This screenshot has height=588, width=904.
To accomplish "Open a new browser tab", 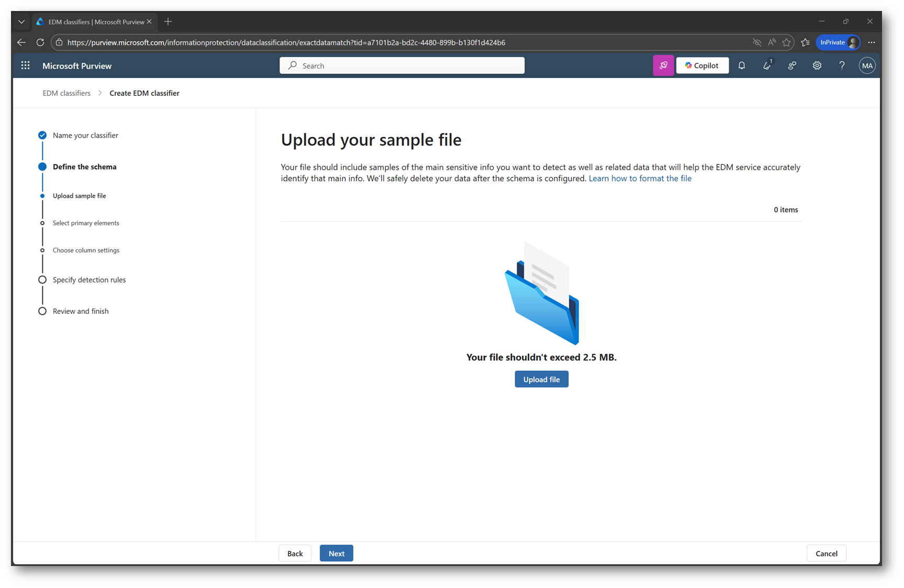I will point(168,21).
